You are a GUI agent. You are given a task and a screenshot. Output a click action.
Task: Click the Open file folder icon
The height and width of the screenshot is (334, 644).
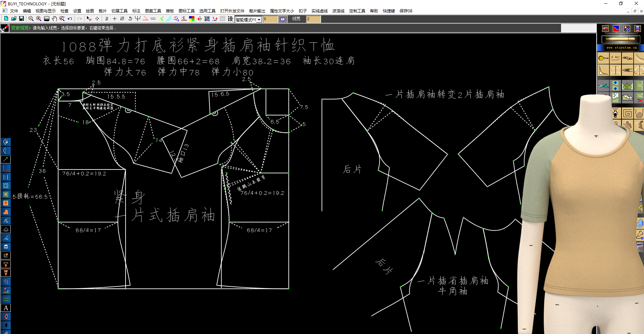(x=14, y=19)
